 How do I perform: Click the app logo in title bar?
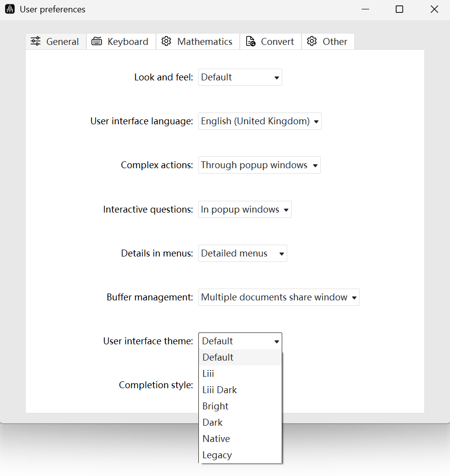coord(10,9)
